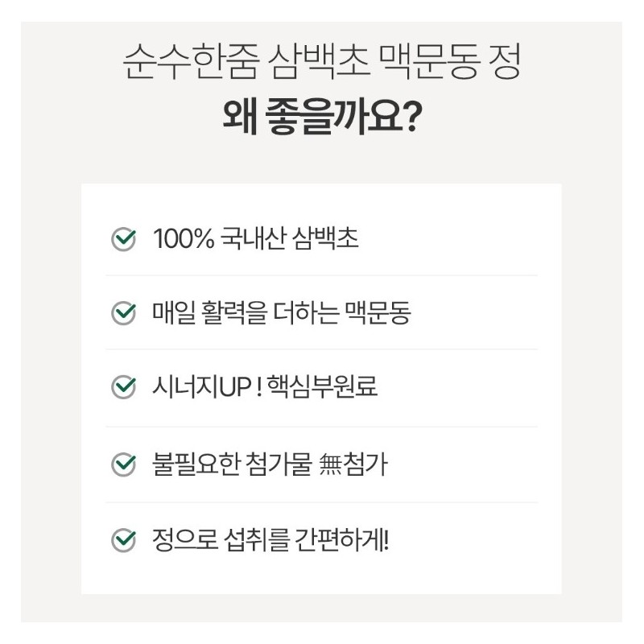Click the 無 character in the additives line

[x=330, y=464]
